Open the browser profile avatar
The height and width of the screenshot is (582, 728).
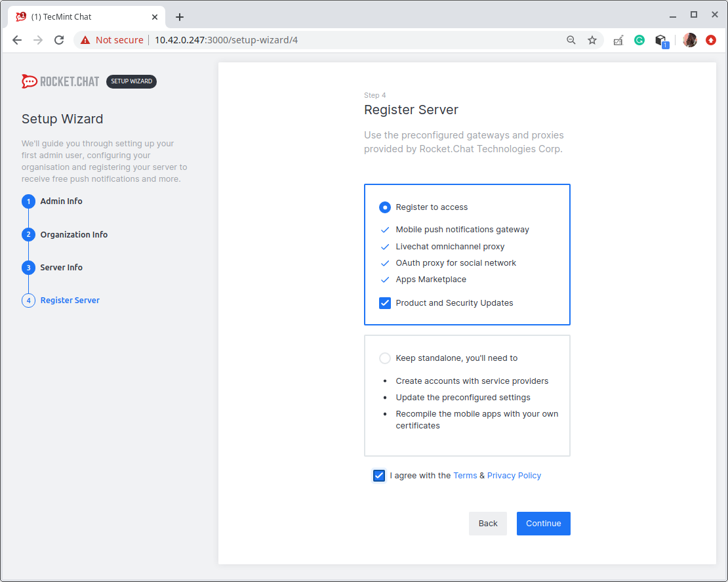click(690, 40)
